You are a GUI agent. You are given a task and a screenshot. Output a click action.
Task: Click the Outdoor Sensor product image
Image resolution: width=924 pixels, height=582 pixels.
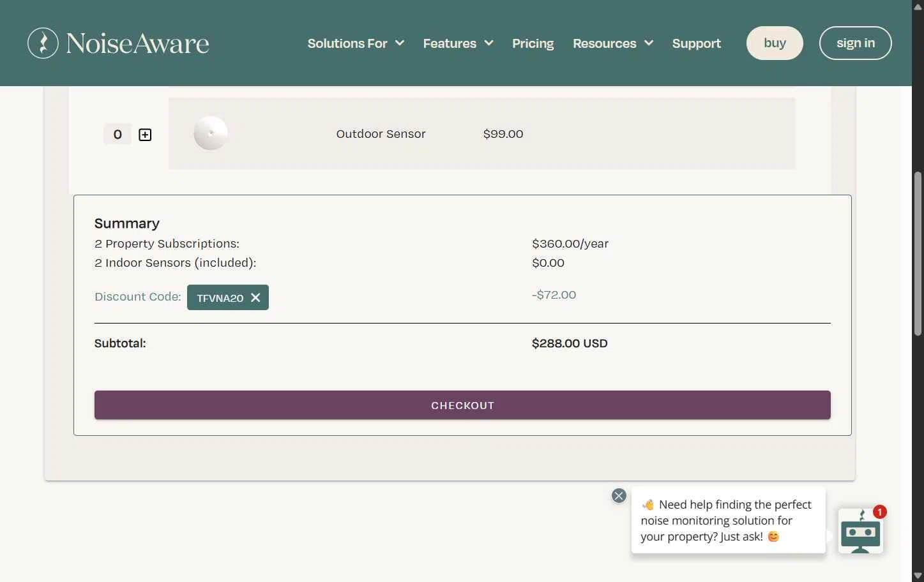pos(211,133)
